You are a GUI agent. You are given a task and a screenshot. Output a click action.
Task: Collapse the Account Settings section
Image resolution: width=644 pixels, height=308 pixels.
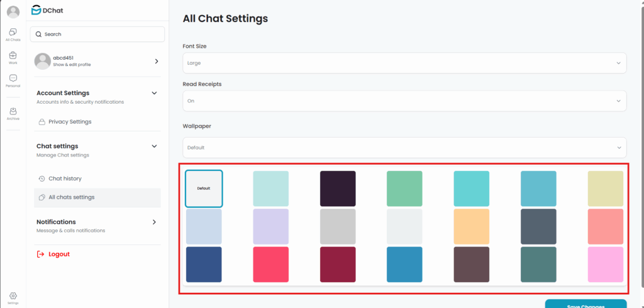tap(155, 93)
